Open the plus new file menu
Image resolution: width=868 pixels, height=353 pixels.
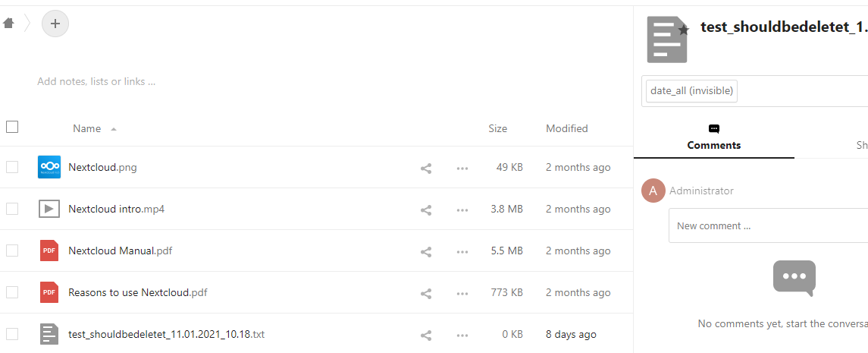pyautogui.click(x=55, y=24)
